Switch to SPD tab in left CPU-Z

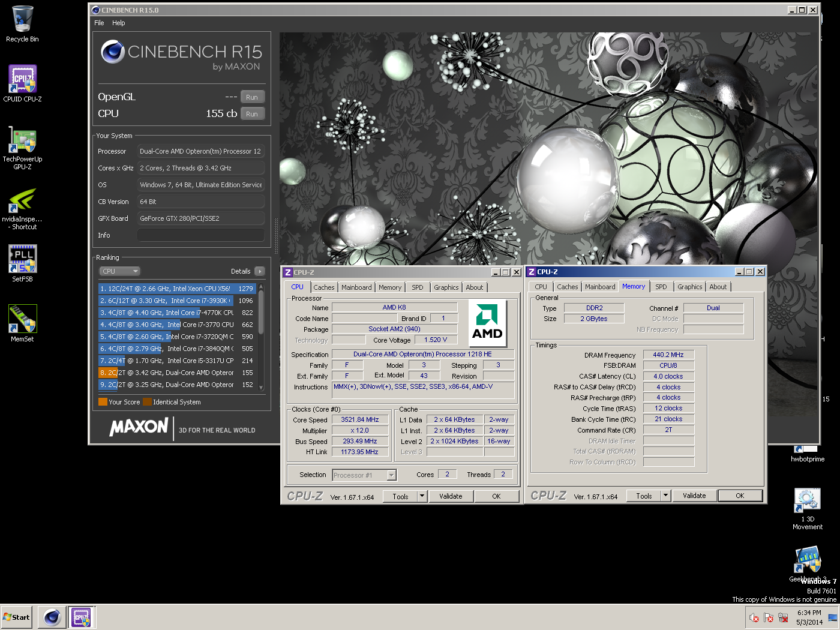(418, 287)
